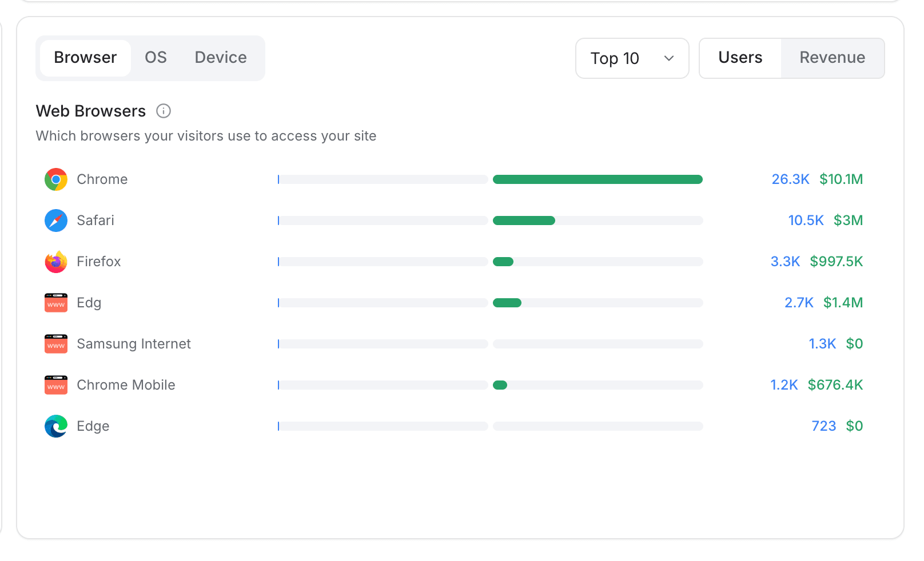Select the Chrome Mobile row label

(126, 385)
